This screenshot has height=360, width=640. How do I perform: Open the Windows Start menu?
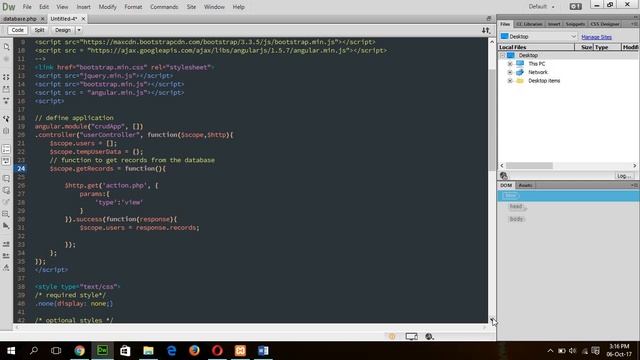click(x=11, y=351)
